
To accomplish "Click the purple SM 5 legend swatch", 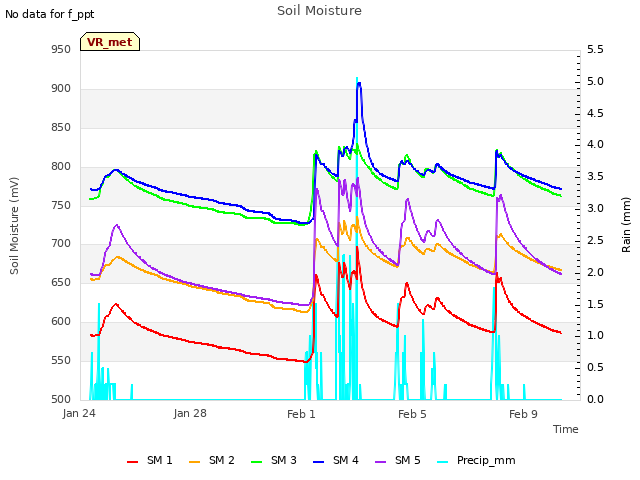I will [x=381, y=462].
